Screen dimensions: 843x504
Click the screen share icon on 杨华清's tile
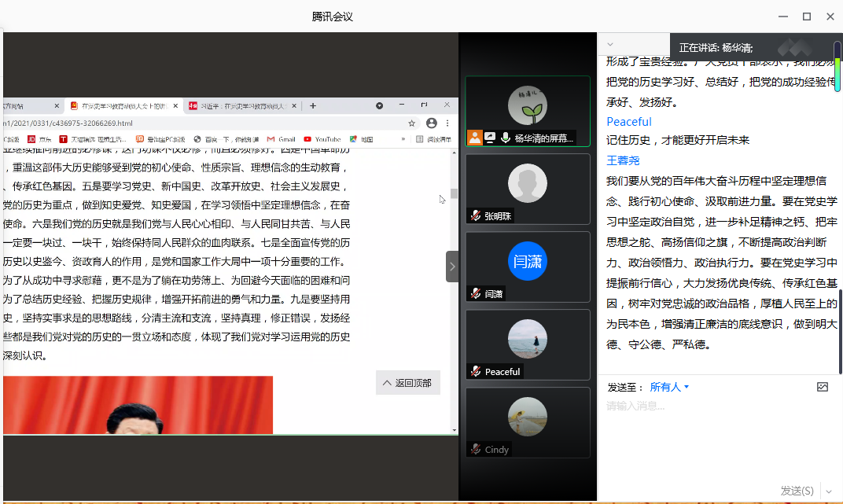pos(490,138)
